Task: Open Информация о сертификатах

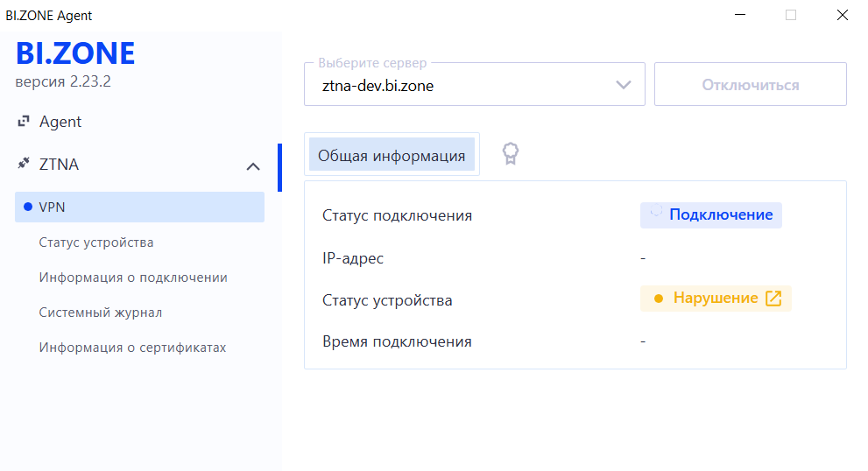Action: pos(132,348)
